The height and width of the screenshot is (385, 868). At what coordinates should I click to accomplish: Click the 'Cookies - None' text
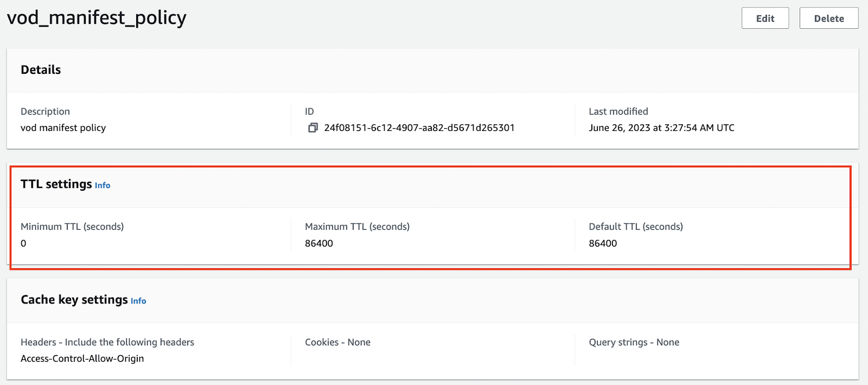[x=337, y=342]
